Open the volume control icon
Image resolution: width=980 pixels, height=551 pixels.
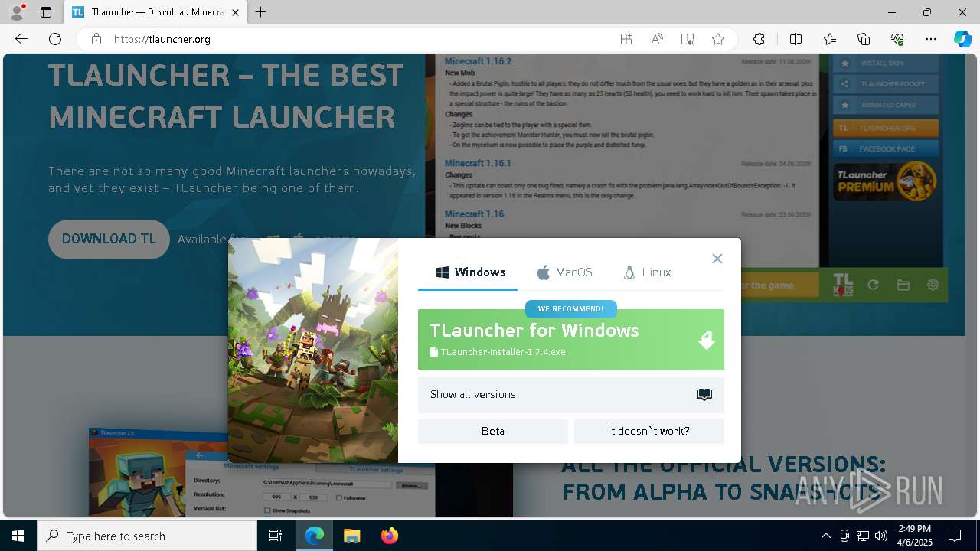[881, 536]
